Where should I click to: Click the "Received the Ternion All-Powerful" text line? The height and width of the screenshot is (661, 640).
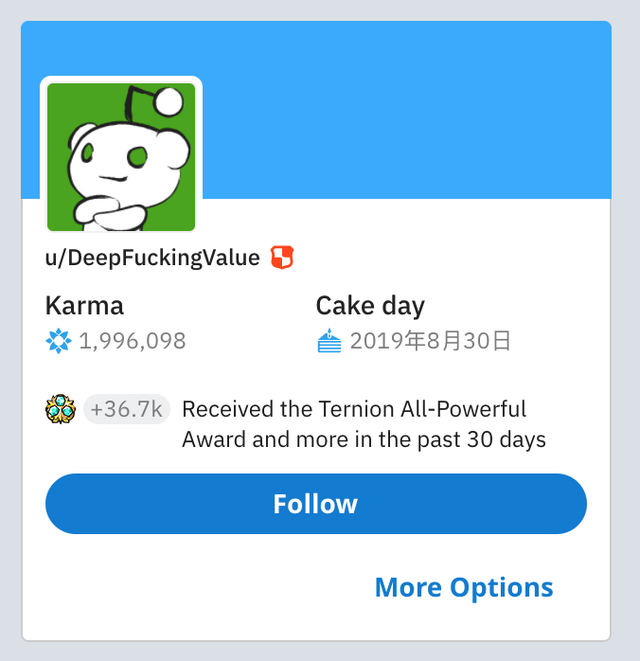pos(354,409)
